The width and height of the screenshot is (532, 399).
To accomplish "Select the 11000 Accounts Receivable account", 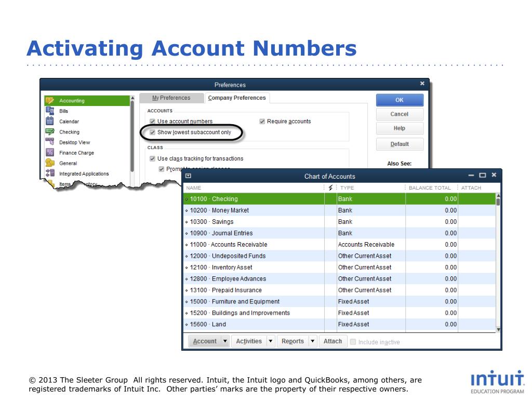I will (x=339, y=244).
